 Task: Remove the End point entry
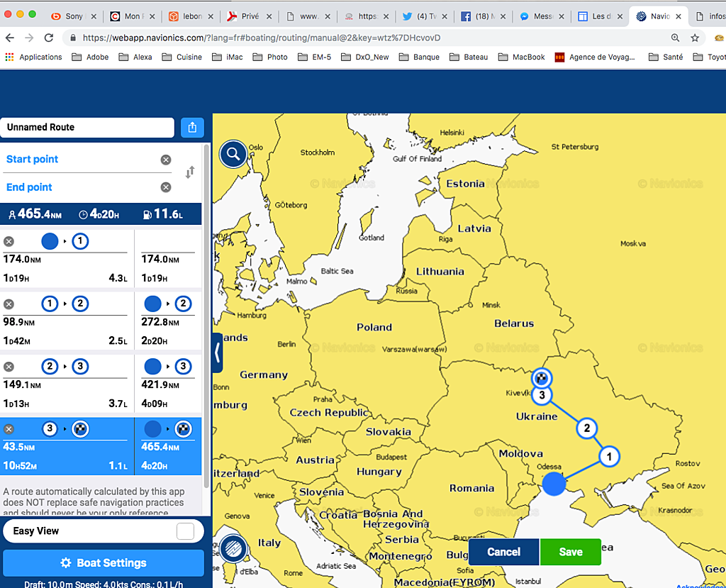tap(166, 187)
